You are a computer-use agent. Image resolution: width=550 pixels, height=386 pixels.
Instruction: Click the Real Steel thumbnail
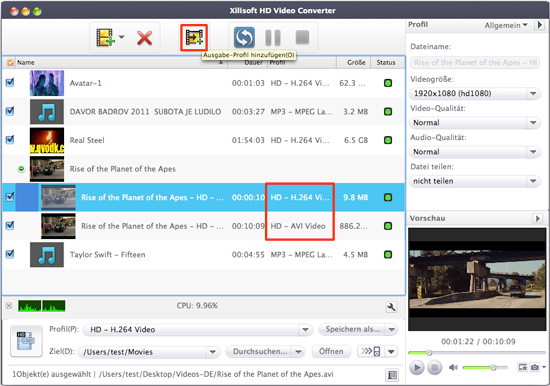(47, 140)
